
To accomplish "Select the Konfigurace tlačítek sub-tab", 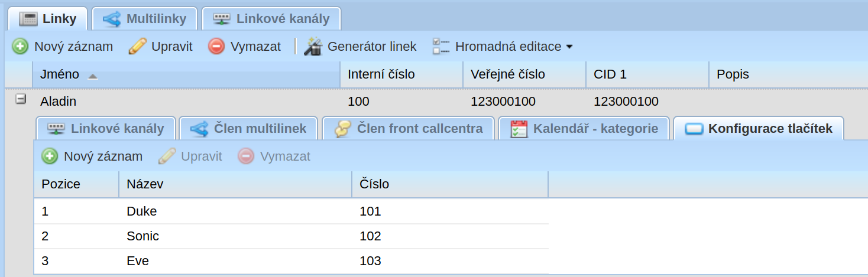I will tap(759, 128).
